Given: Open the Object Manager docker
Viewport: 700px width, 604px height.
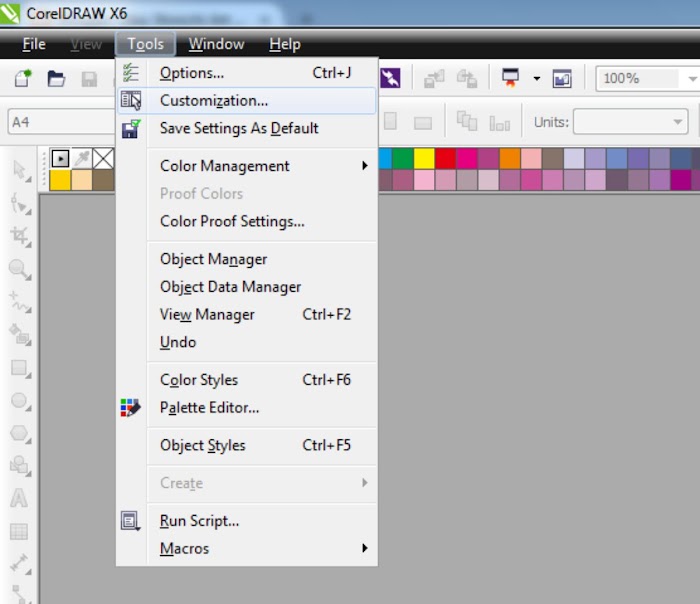Looking at the screenshot, I should (246, 259).
